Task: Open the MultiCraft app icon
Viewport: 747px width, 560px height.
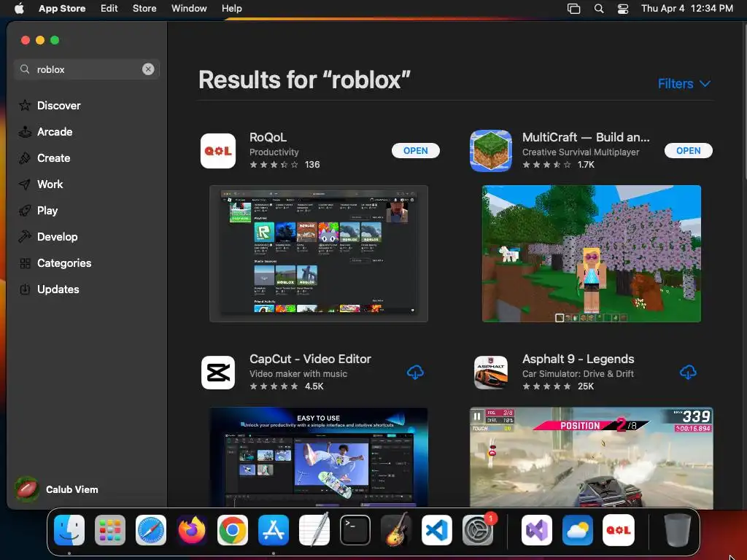Action: tap(491, 151)
